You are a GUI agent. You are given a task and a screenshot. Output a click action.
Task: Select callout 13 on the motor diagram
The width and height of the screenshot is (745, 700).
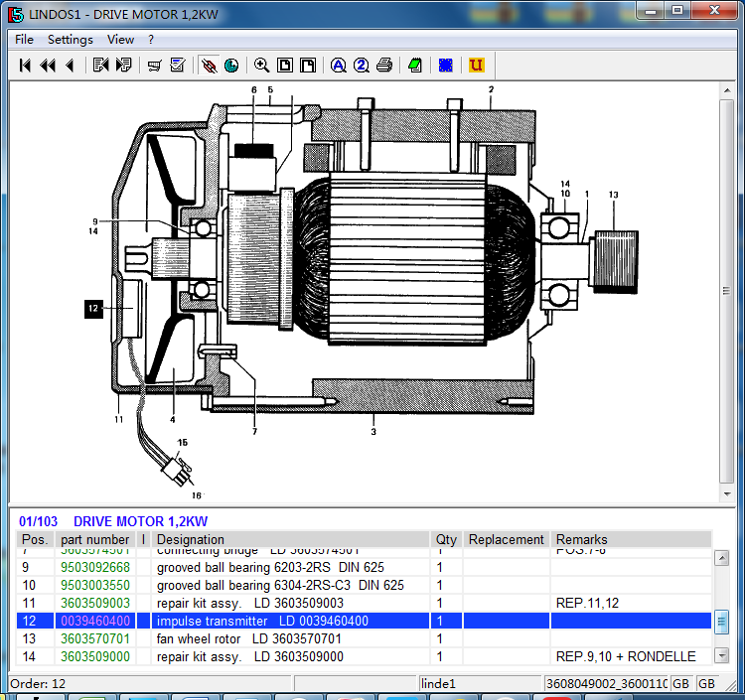click(x=613, y=196)
